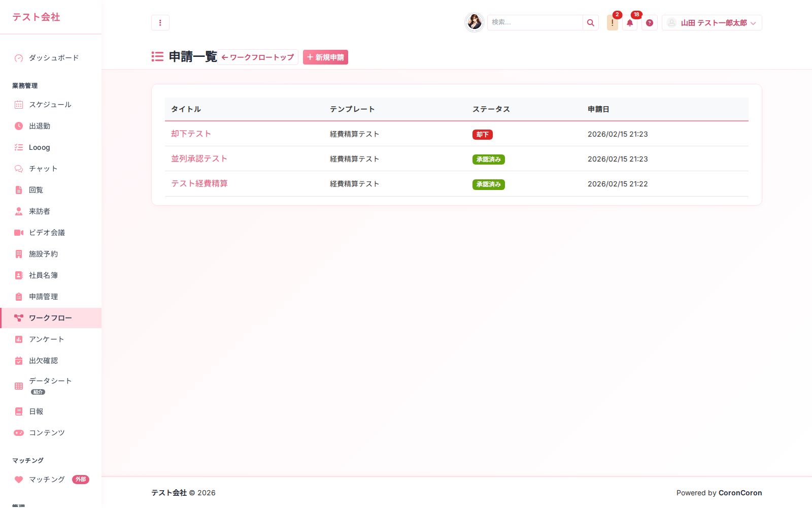This screenshot has width=812, height=508.
Task: Click the gamepad icon for コンテンツ
Action: tap(19, 433)
